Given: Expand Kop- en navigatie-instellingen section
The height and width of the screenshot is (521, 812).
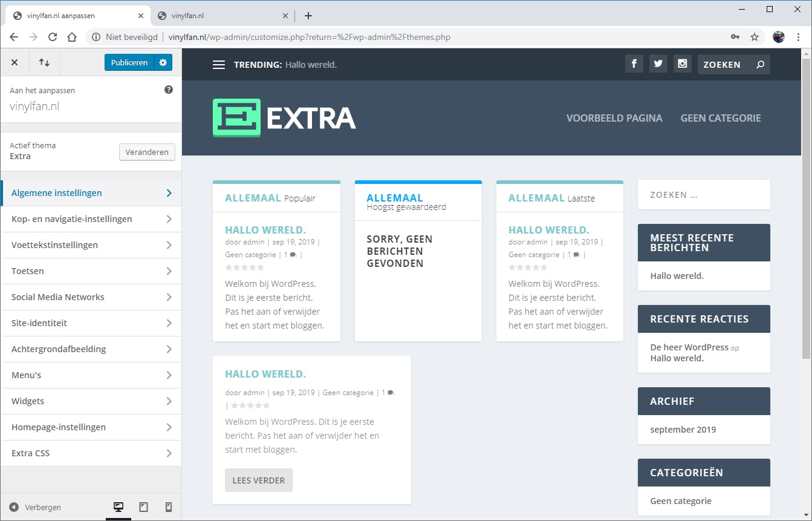Looking at the screenshot, I should pos(91,219).
